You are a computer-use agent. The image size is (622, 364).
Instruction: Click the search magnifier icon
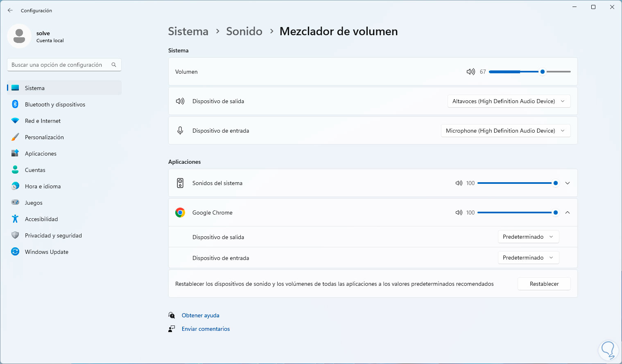click(x=114, y=65)
